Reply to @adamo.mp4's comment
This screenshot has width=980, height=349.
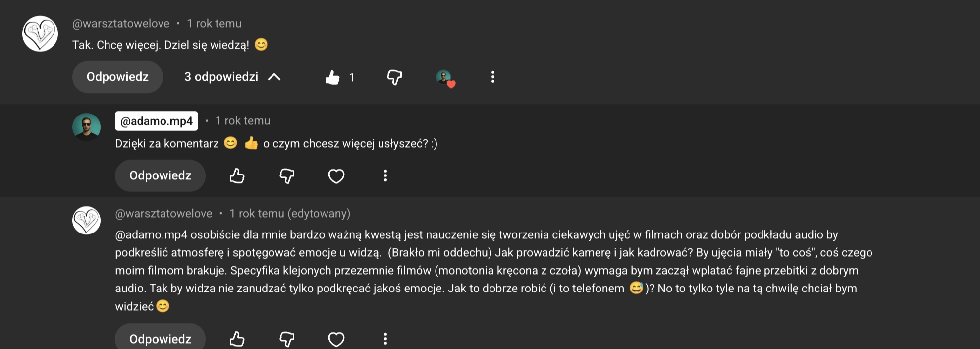(x=160, y=176)
